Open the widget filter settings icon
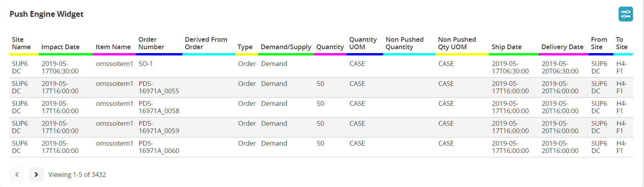 (x=626, y=14)
